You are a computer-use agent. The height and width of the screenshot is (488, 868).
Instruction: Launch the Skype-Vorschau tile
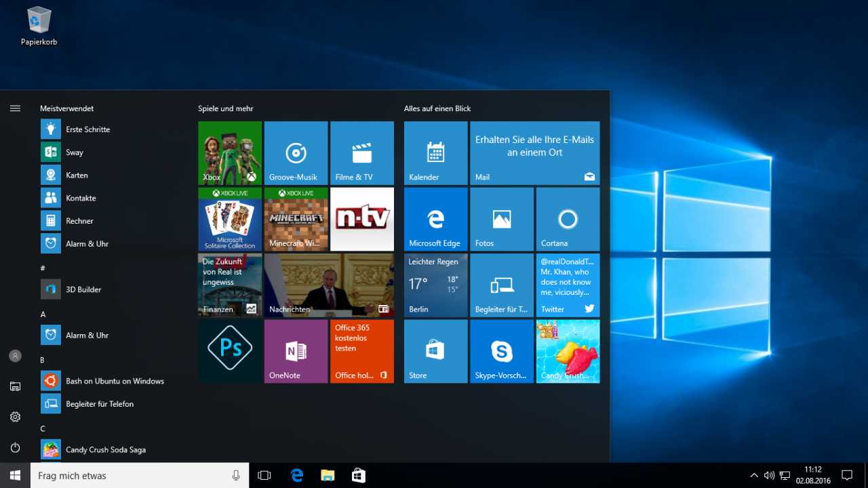[502, 351]
